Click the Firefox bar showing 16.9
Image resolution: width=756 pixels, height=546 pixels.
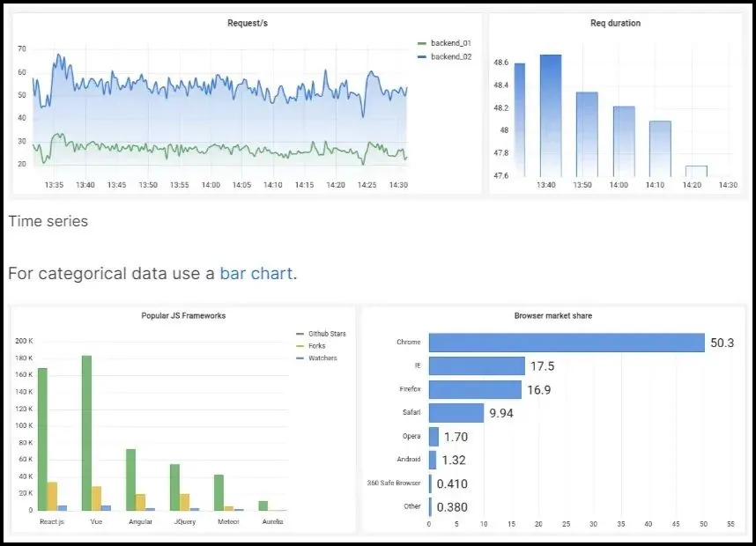coord(475,389)
